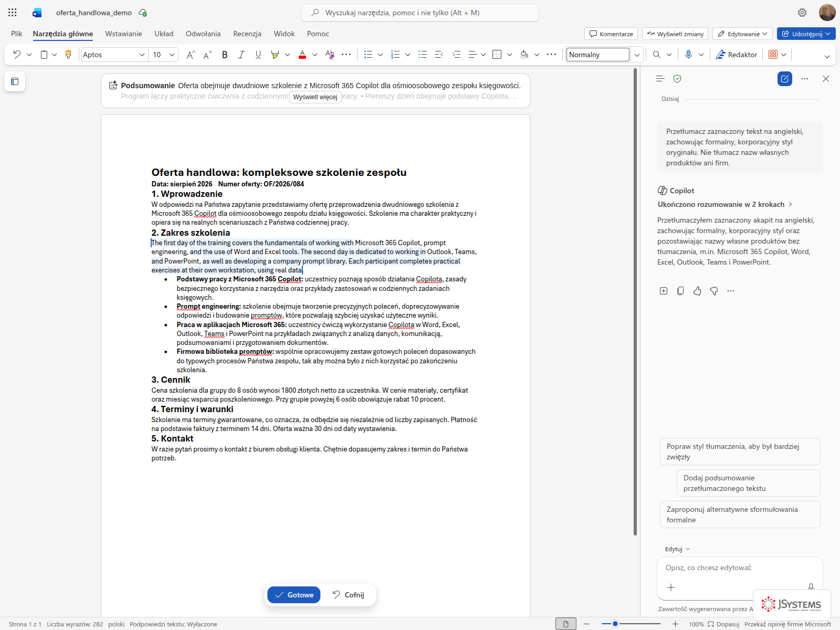Switch to the Układ tab
Image resolution: width=840 pixels, height=630 pixels.
click(164, 34)
